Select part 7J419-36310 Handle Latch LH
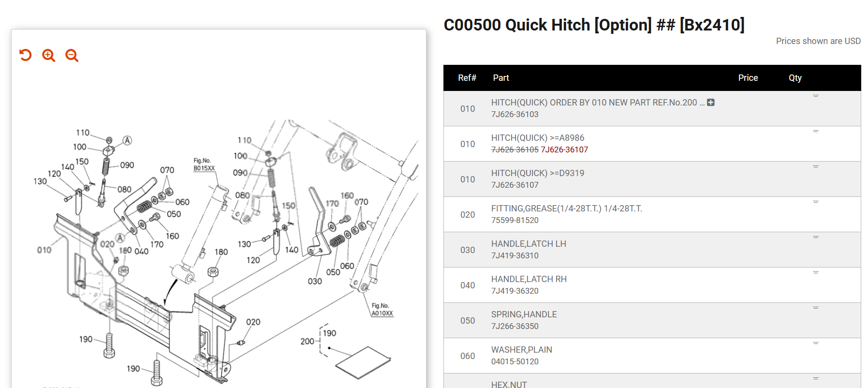Viewport: 868px width, 388px height. (515, 255)
